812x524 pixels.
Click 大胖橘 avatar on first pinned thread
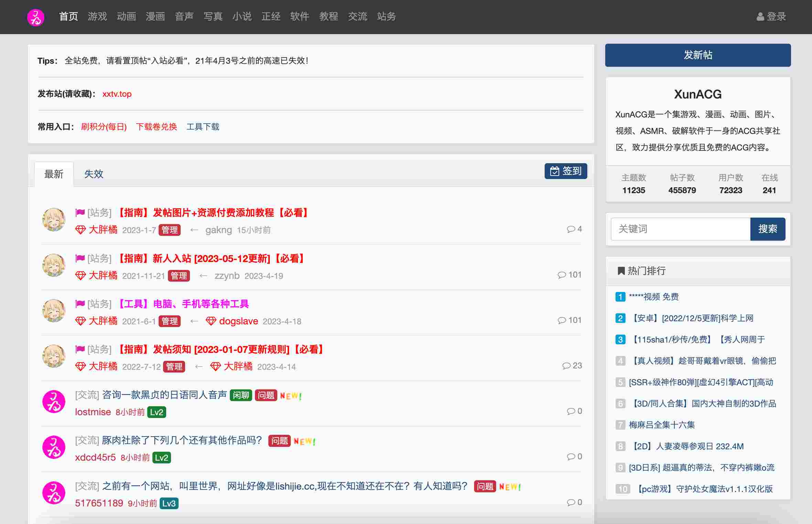point(54,220)
